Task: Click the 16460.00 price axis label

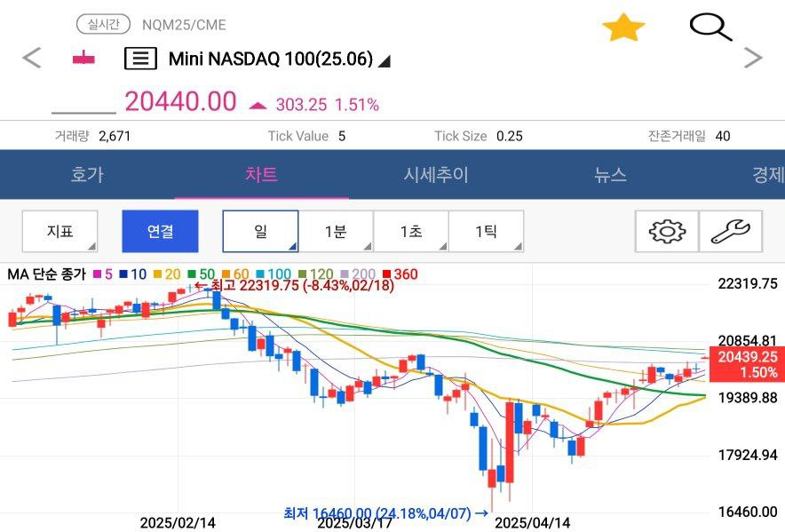Action: [x=748, y=512]
